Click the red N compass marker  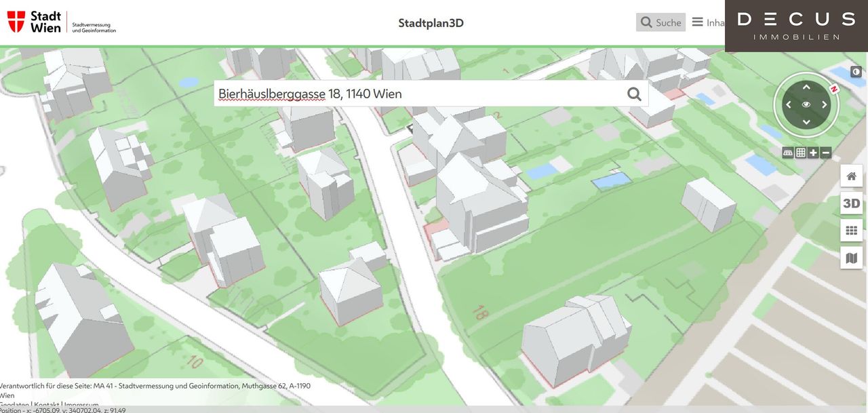coord(833,89)
